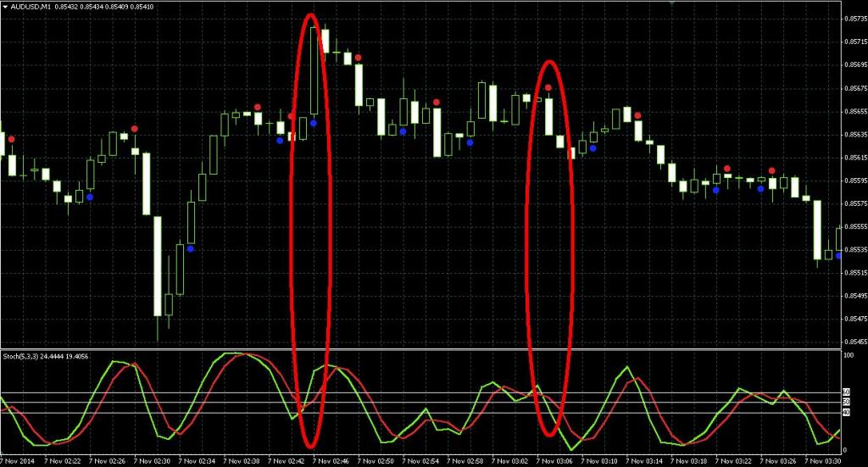The image size is (868, 467).
Task: Click the chart shift marker on top edge
Action: 672,3
